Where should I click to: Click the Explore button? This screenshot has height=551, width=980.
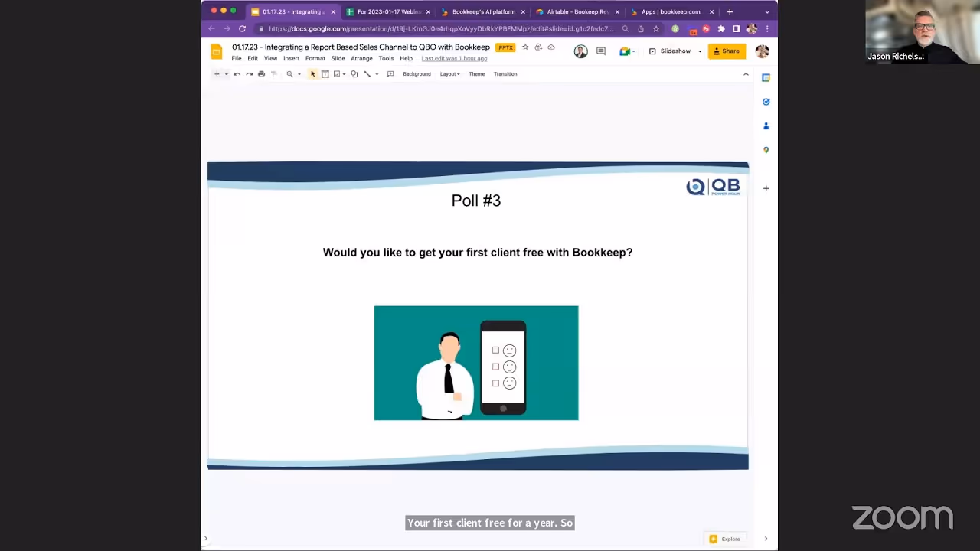click(725, 539)
